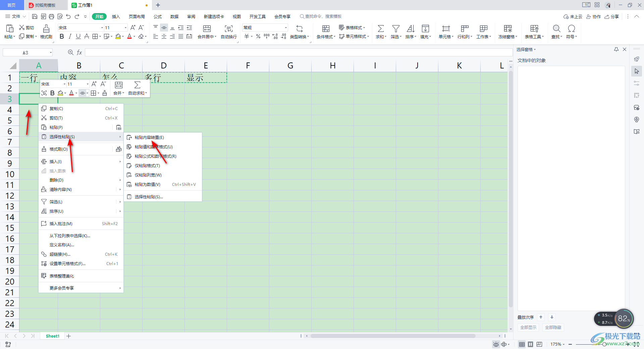The width and height of the screenshot is (644, 349).
Task: Click the Collaborate (协作) button
Action: tap(594, 16)
